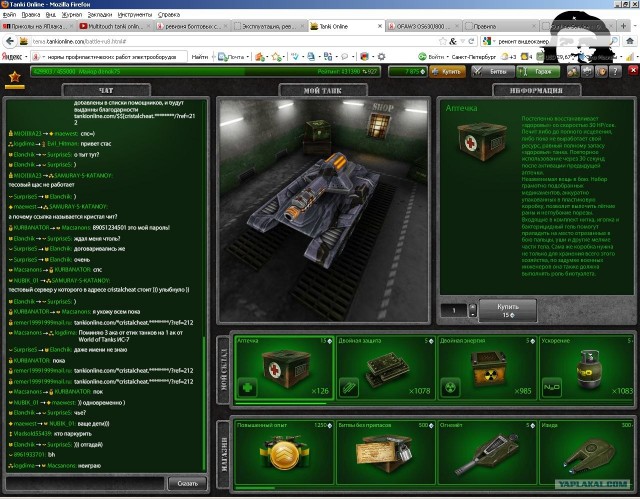Image resolution: width=640 pixels, height=499 pixels.
Task: Switch to Правила browser tab
Action: click(x=501, y=26)
